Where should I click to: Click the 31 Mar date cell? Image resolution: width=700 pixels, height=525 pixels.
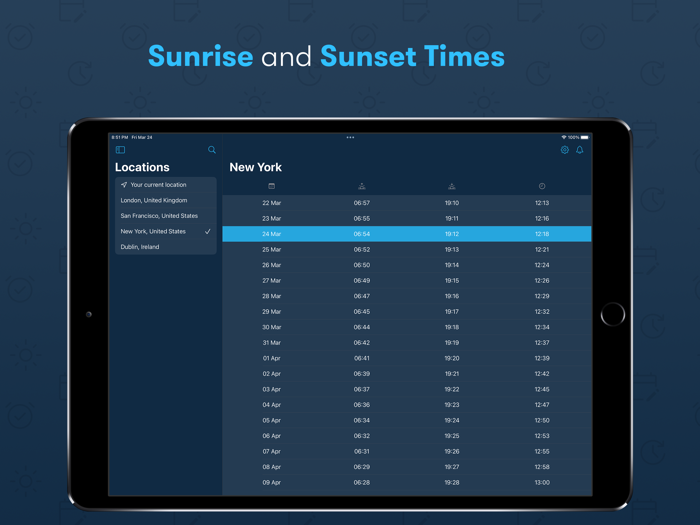[271, 343]
